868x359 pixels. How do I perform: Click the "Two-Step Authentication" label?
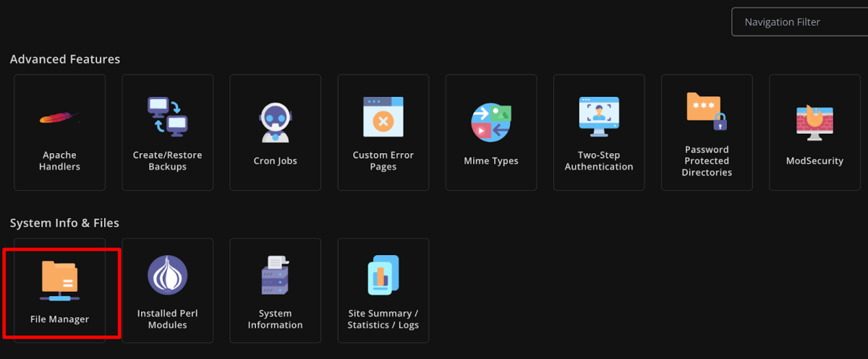(x=599, y=161)
